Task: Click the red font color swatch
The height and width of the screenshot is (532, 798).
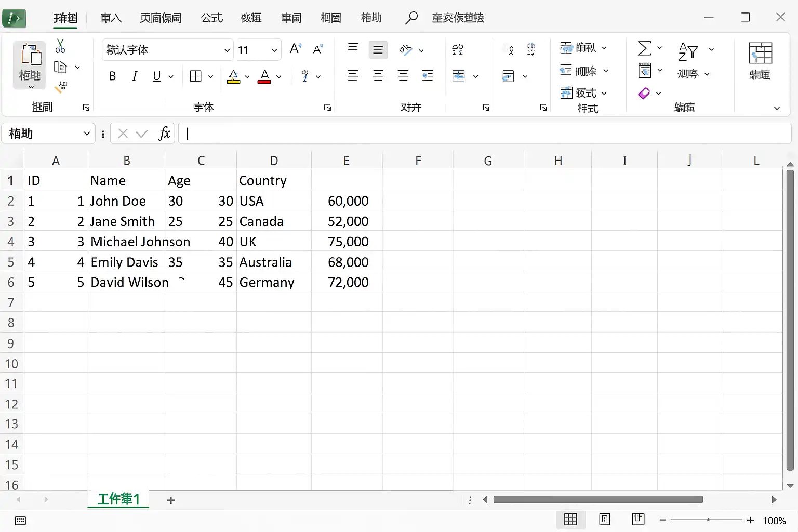Action: (264, 76)
